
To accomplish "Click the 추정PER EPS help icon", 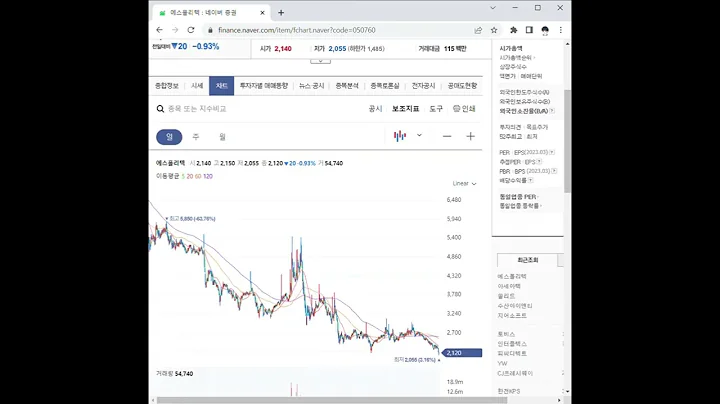I will coord(539,162).
